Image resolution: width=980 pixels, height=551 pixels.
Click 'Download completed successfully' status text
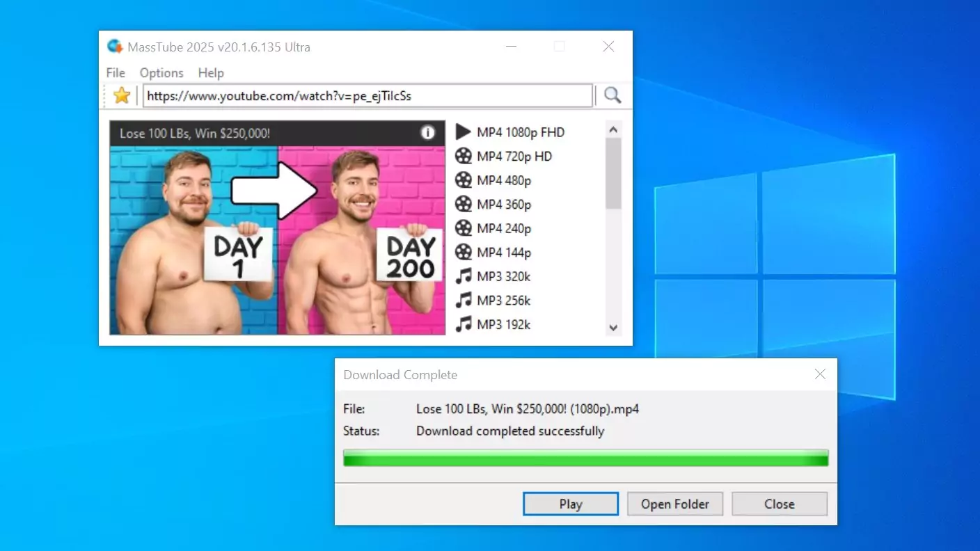(510, 431)
